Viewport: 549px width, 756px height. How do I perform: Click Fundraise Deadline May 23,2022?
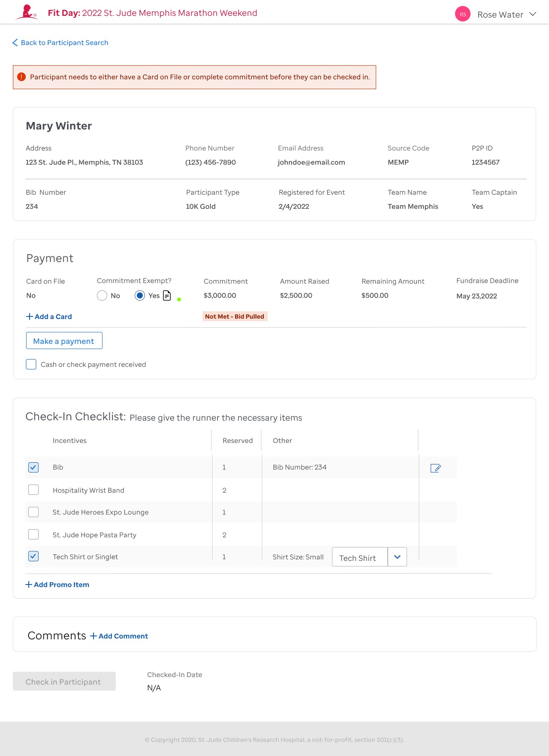click(x=477, y=296)
